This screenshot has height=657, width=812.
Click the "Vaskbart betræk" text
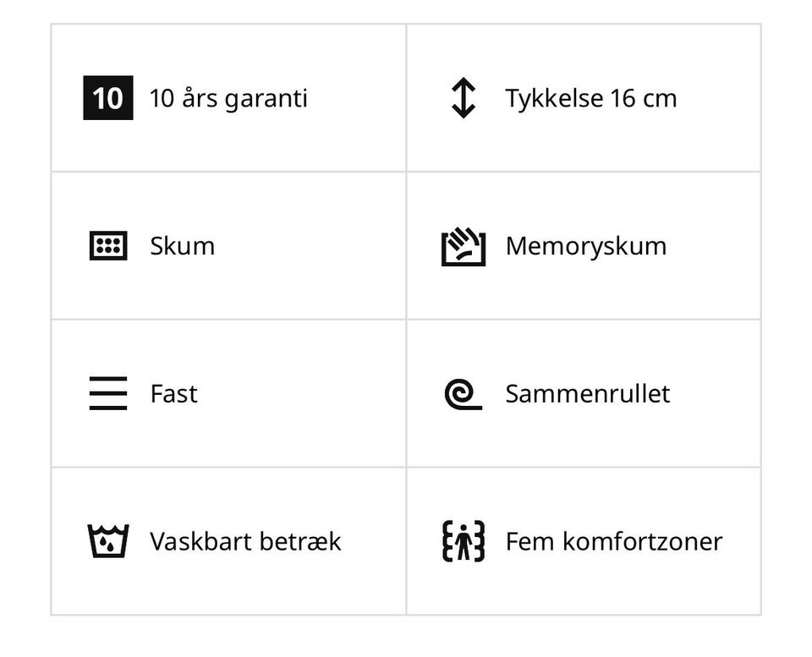coord(245,541)
